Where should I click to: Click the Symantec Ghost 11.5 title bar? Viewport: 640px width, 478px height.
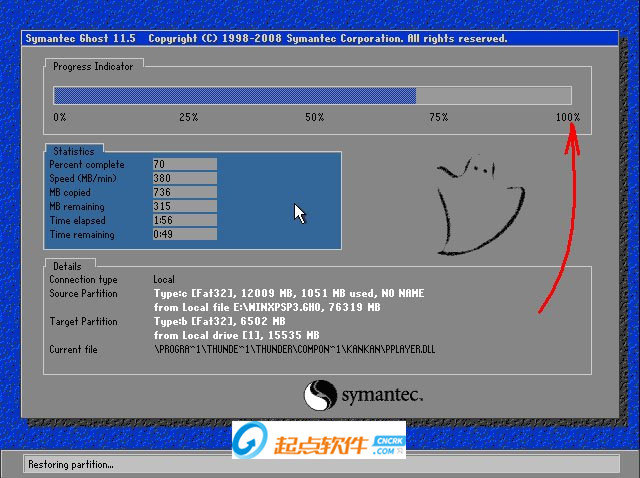[x=320, y=38]
